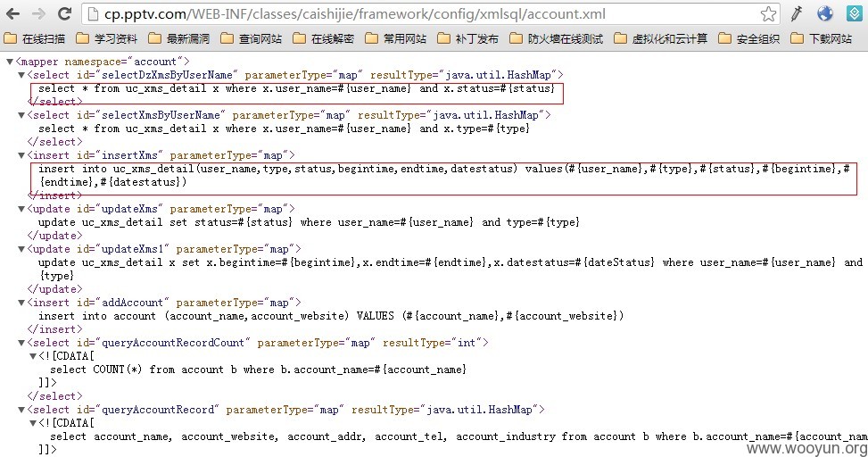Image resolution: width=868 pixels, height=457 pixels.
Task: Click the select id="queryAccountRecordCount" tag text
Action: pos(258,343)
